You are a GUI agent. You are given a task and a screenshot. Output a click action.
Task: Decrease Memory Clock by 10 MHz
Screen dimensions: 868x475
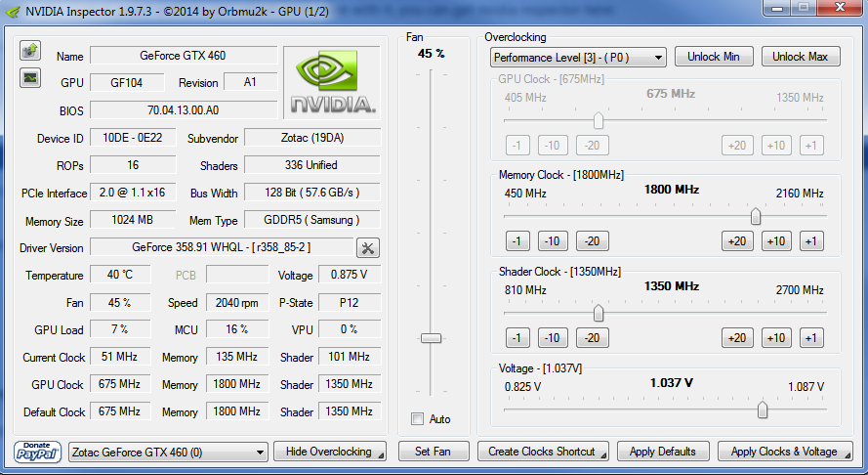[553, 241]
